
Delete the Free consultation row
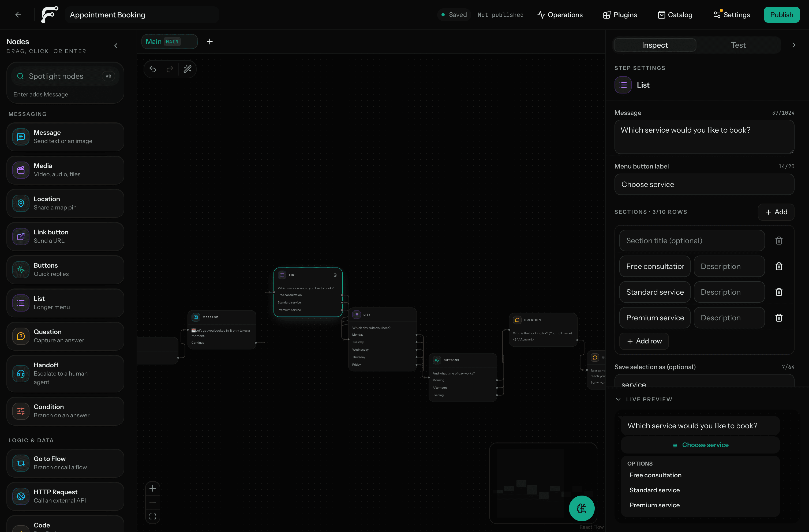point(779,266)
